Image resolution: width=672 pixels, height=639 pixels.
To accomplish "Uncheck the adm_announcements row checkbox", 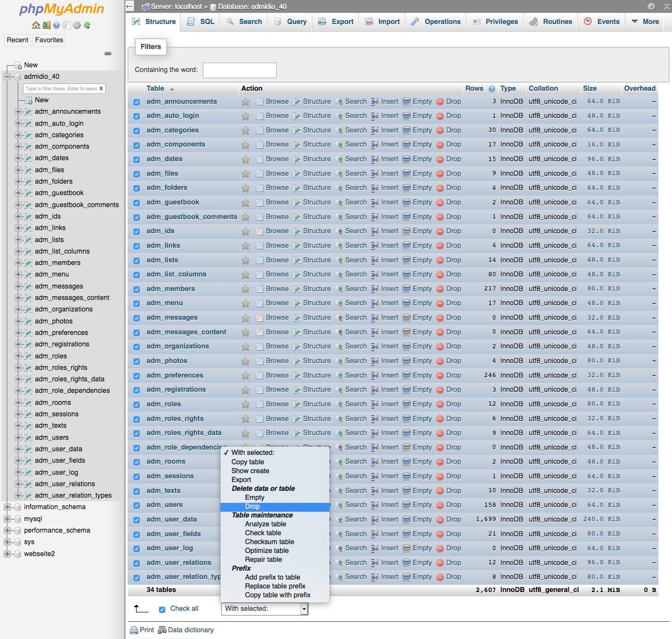I will point(137,102).
